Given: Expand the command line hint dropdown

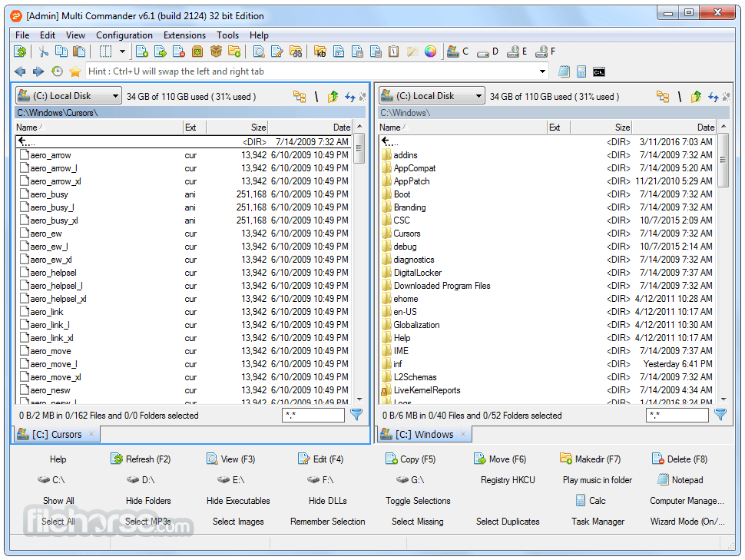Looking at the screenshot, I should [542, 71].
